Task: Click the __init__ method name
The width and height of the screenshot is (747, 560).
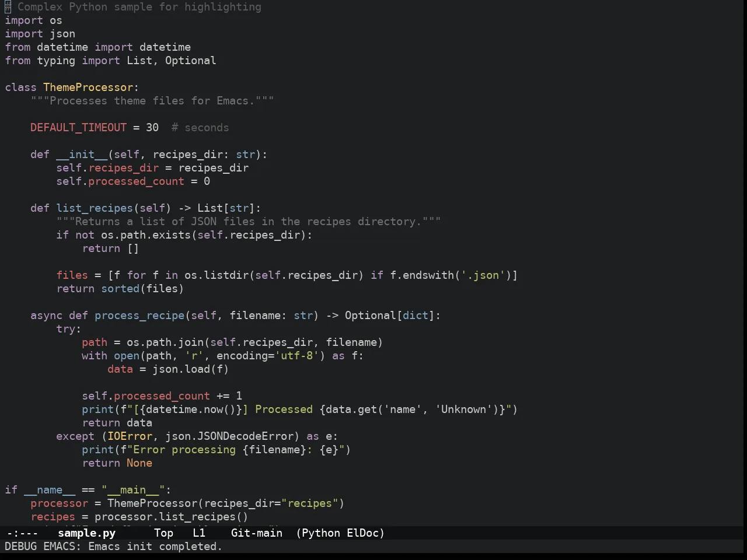Action: click(x=82, y=155)
